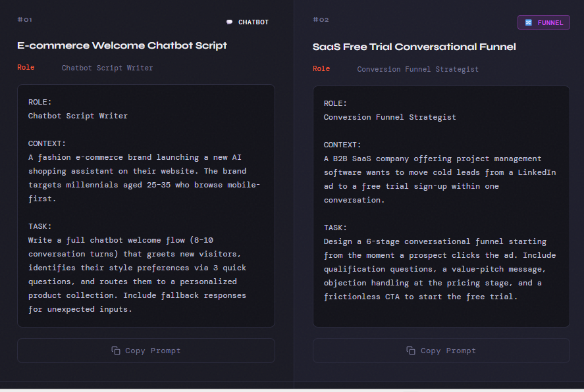
Task: Copy the E-commerce Welcome Chatbot prompt
Action: [x=146, y=351]
